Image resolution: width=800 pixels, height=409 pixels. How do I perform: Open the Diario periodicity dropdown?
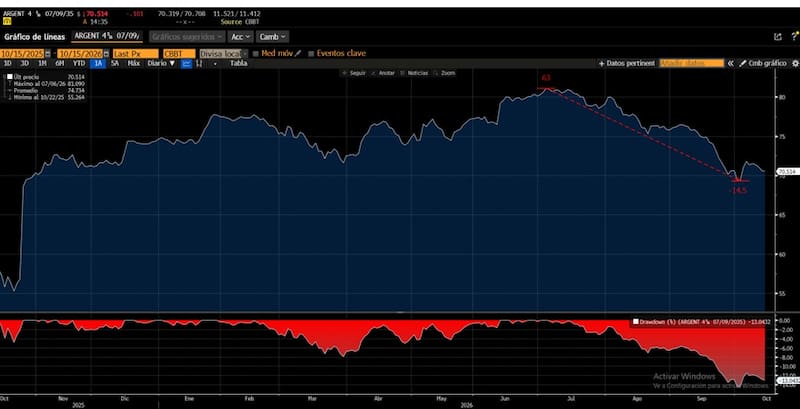161,63
